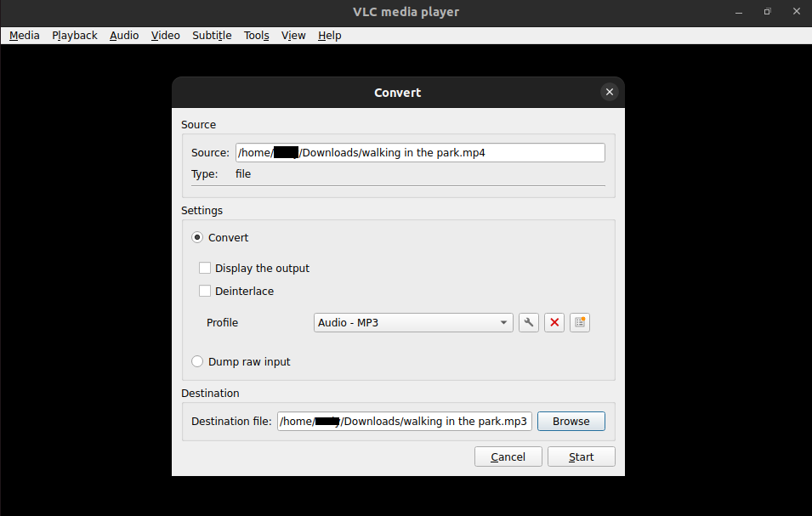The height and width of the screenshot is (516, 812).
Task: Click the 'Profile' label text
Action: (x=222, y=322)
